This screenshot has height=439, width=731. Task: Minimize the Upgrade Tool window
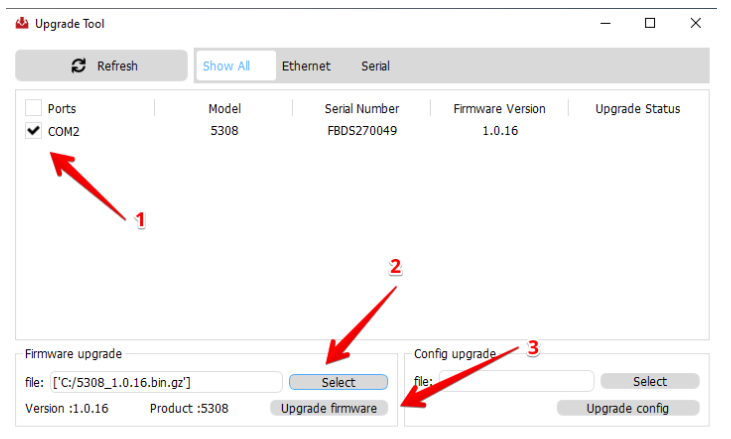click(x=604, y=23)
